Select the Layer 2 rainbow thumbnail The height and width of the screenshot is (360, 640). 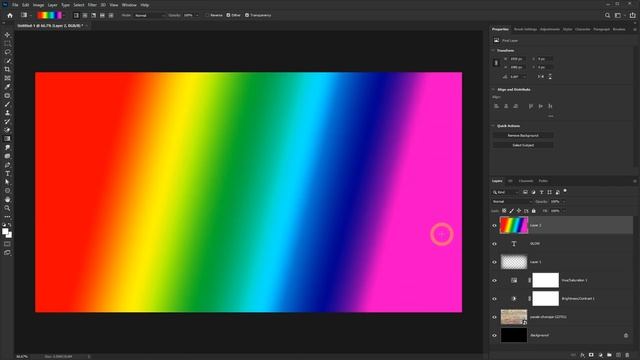(x=514, y=225)
